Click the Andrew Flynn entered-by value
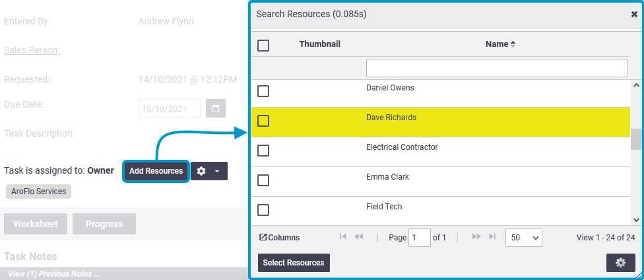This screenshot has width=644, height=280. coord(166,21)
